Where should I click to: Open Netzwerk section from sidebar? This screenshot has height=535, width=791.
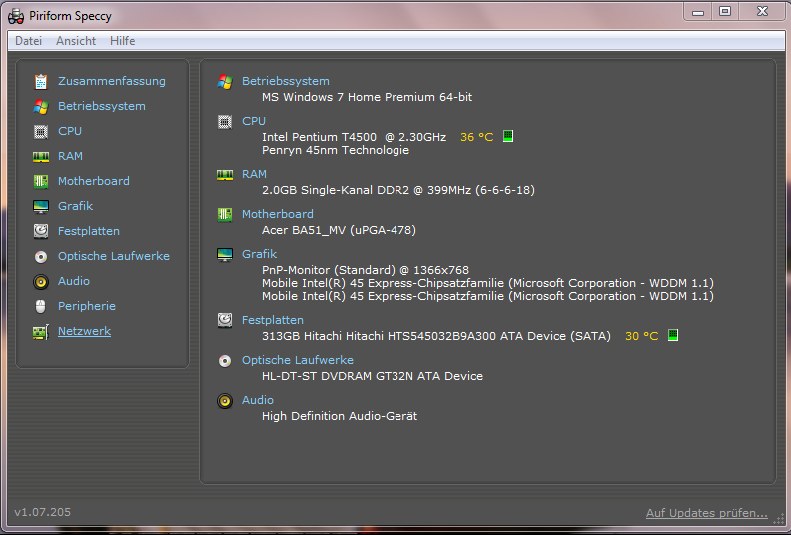click(x=84, y=331)
